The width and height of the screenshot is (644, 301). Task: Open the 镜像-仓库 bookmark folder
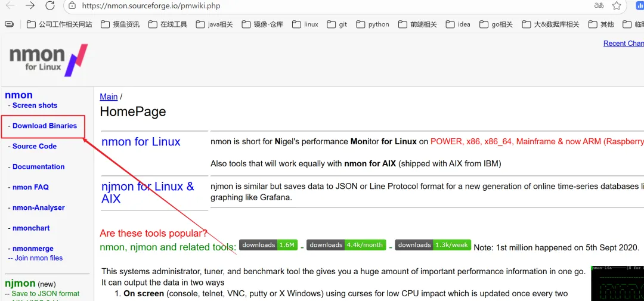[263, 24]
